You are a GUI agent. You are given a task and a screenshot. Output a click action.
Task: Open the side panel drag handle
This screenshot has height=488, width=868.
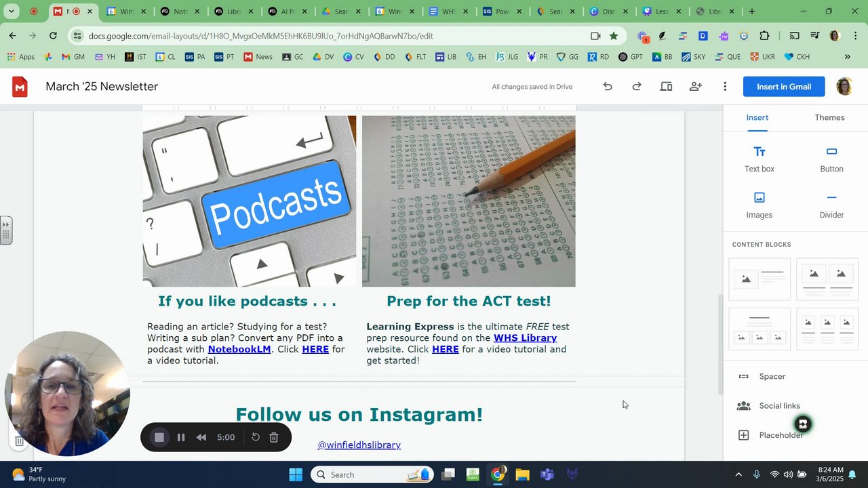(x=6, y=230)
